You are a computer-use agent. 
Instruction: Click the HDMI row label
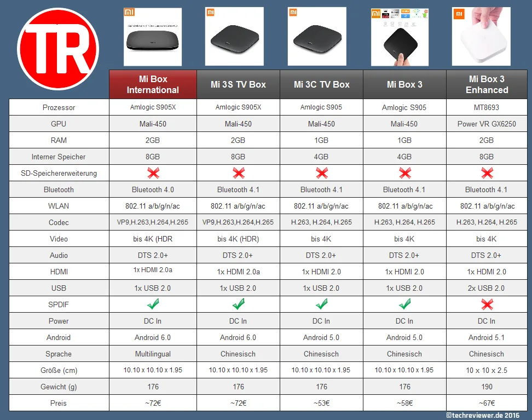(x=59, y=272)
